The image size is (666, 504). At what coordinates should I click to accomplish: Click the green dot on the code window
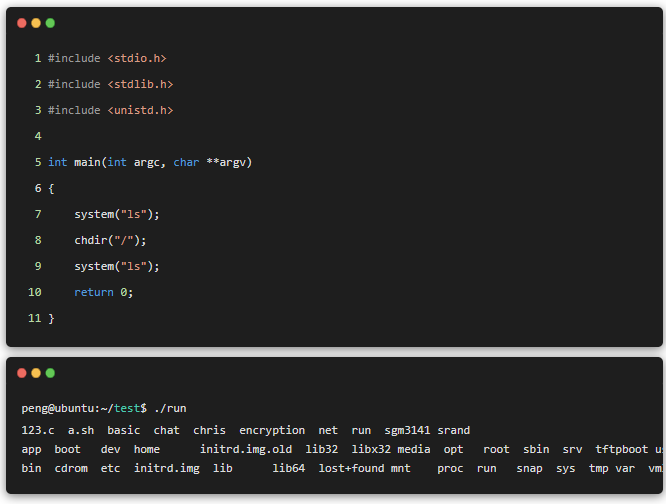[x=50, y=23]
